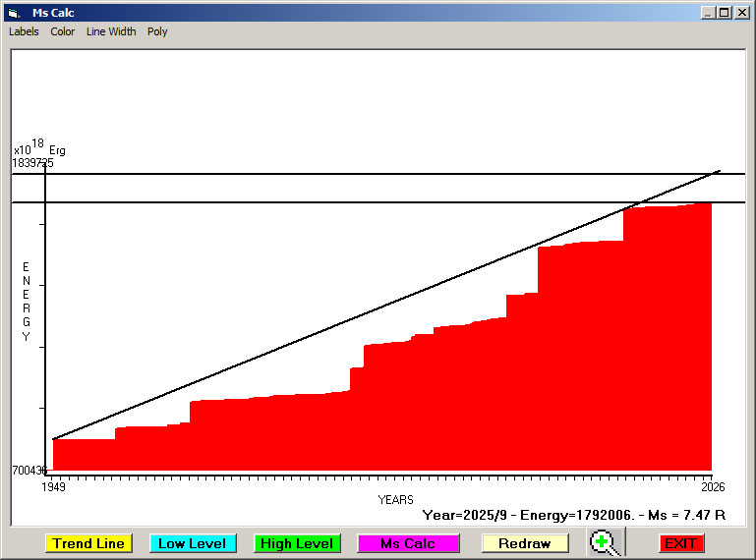
Task: Open the Poly menu
Action: pyautogui.click(x=157, y=31)
